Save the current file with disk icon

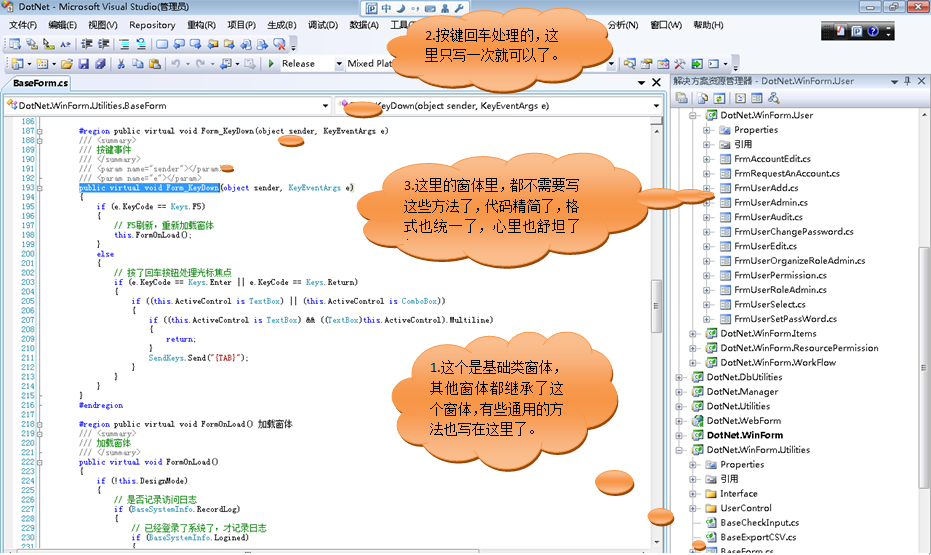click(x=84, y=64)
